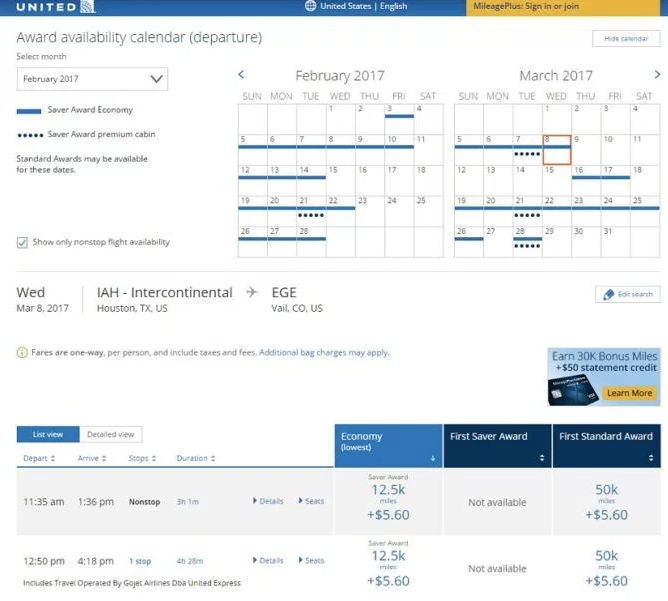Switch to List view tab
This screenshot has width=668, height=601.
tap(48, 434)
